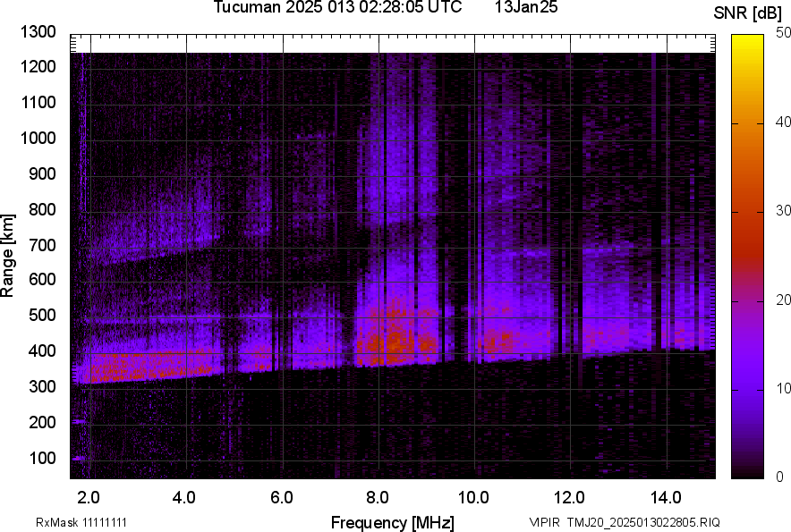This screenshot has width=791, height=532.
Task: Click the y-axis tick label '1300'
Action: pos(40,32)
